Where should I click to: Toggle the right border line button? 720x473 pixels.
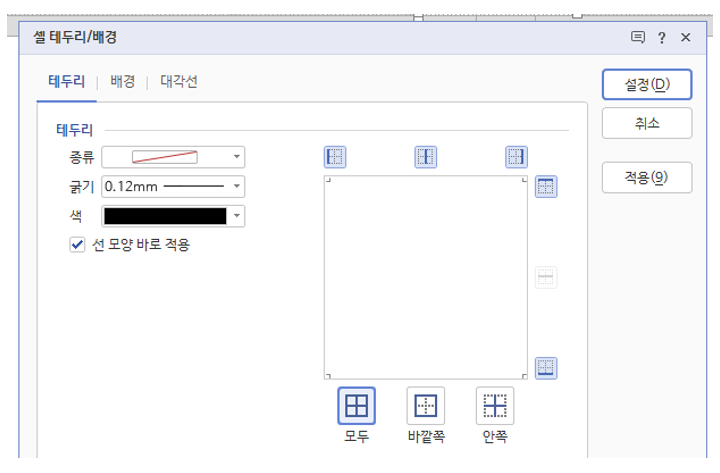517,157
